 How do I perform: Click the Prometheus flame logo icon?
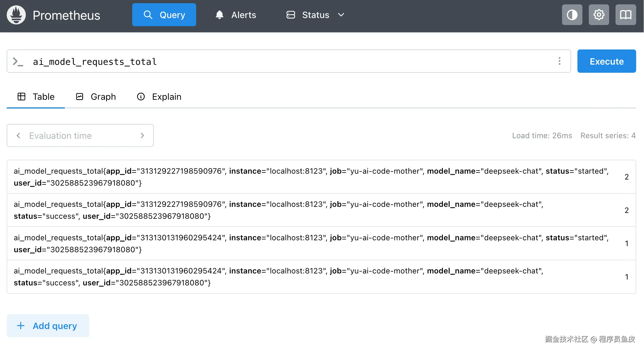[16, 15]
